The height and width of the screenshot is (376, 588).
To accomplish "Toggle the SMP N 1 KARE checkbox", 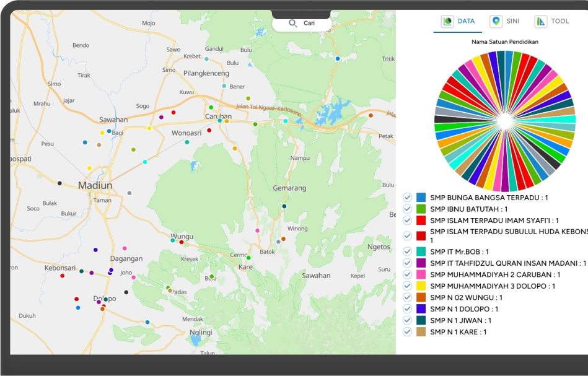I will (x=407, y=331).
